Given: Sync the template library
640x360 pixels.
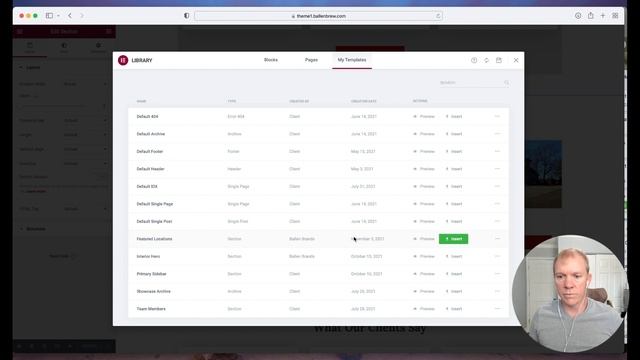Looking at the screenshot, I should (x=486, y=60).
